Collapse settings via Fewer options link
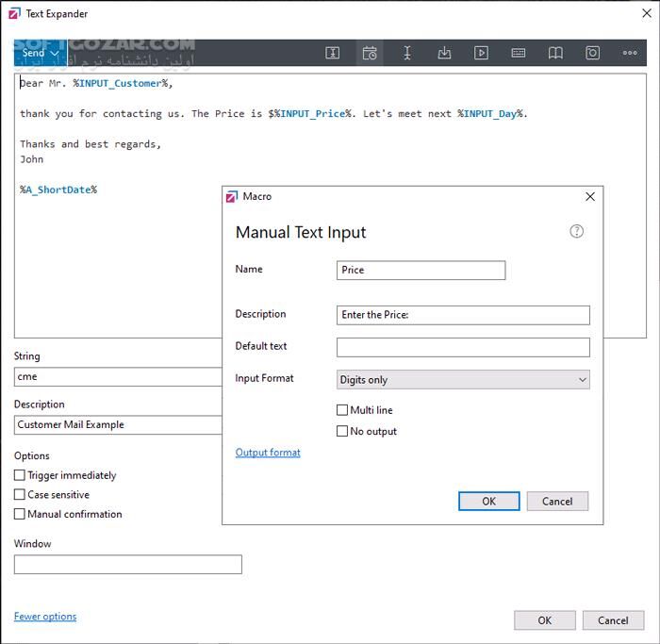Image resolution: width=660 pixels, height=644 pixels. pyautogui.click(x=45, y=617)
